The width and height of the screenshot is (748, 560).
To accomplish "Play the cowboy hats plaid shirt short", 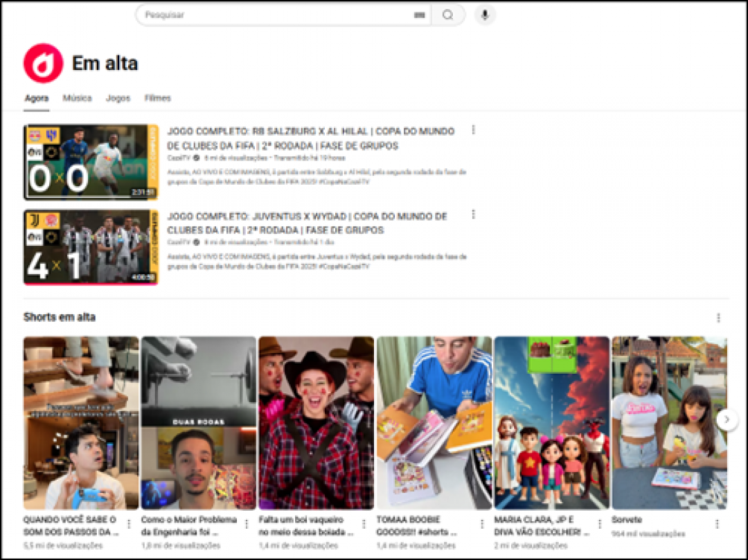I will point(317,423).
